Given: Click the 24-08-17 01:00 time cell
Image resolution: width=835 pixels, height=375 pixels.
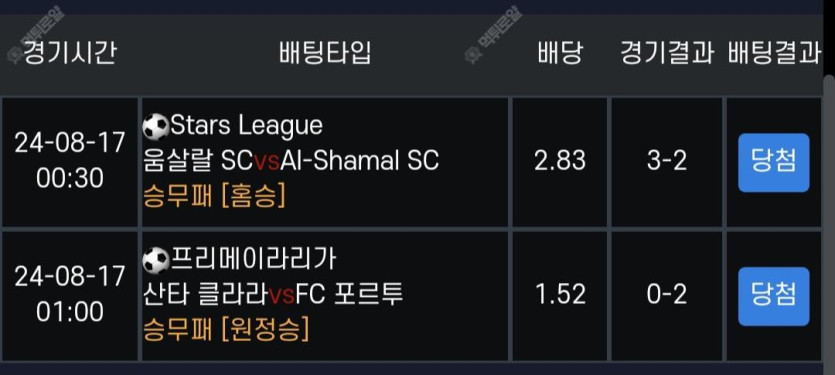Looking at the screenshot, I should pyautogui.click(x=70, y=296).
